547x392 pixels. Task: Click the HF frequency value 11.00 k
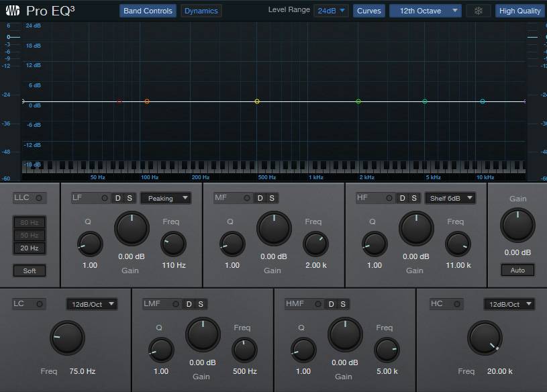click(x=458, y=265)
